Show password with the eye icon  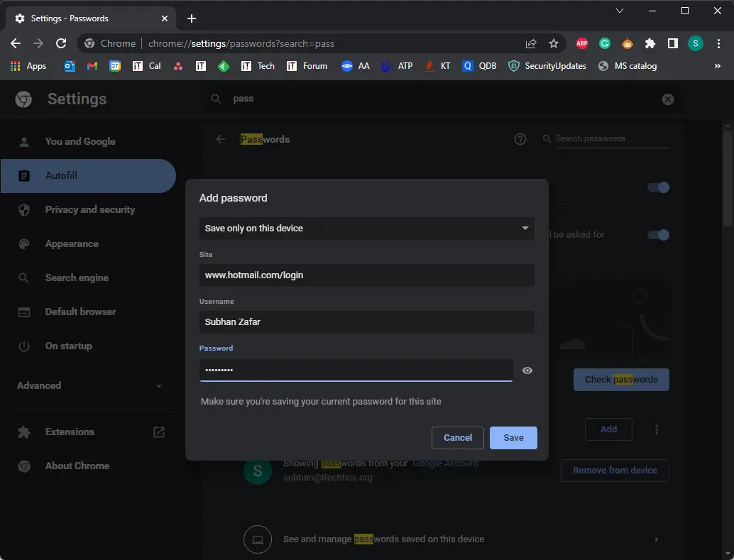click(x=527, y=370)
